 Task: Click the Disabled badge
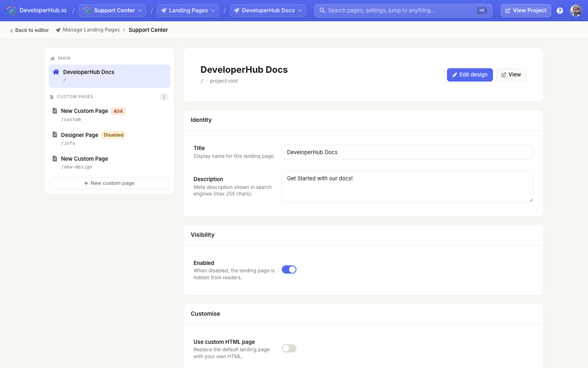[x=114, y=135]
